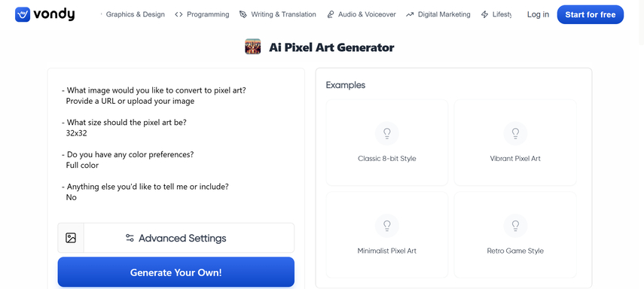Click the image upload icon
644x289 pixels.
click(71, 238)
